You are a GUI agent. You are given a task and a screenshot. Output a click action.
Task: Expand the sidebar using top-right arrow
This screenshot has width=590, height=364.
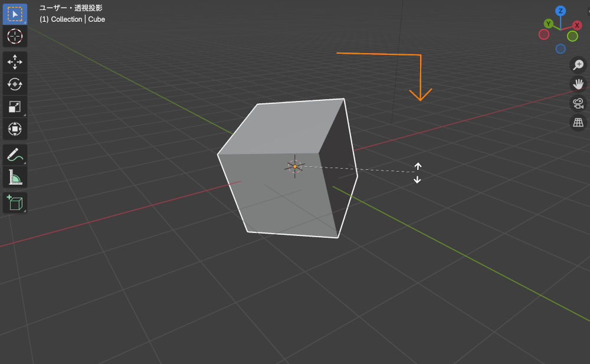(588, 10)
